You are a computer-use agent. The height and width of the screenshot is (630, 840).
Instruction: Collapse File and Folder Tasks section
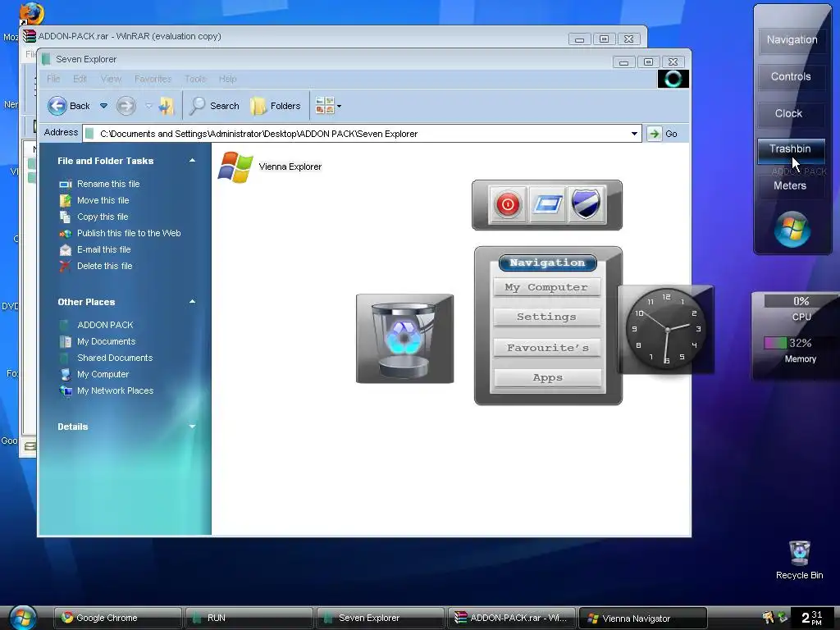pyautogui.click(x=192, y=161)
